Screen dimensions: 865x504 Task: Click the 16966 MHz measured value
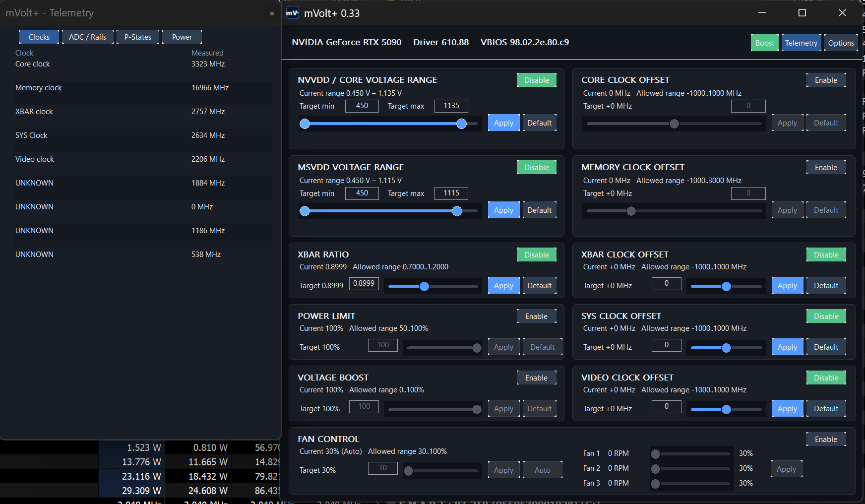[210, 88]
